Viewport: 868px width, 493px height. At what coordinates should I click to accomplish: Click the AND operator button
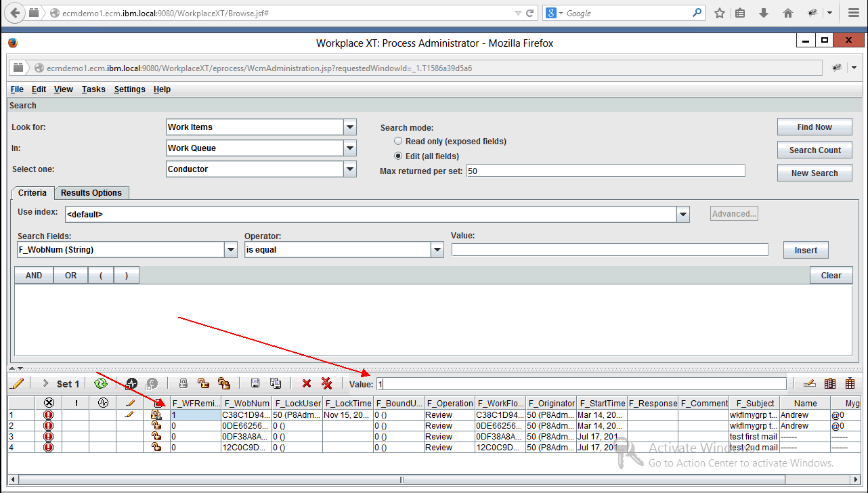[x=34, y=276]
